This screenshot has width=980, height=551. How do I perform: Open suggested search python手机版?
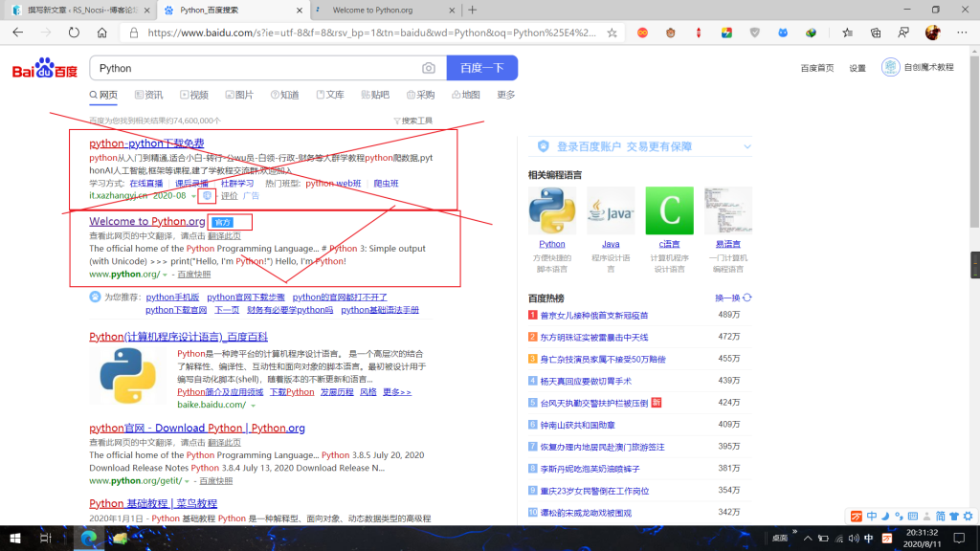tap(172, 298)
